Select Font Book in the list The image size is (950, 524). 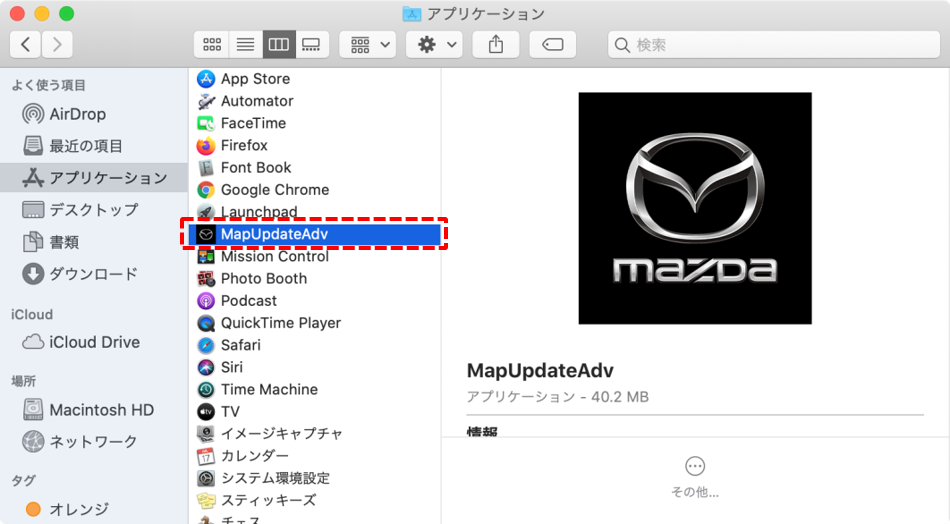click(315, 167)
